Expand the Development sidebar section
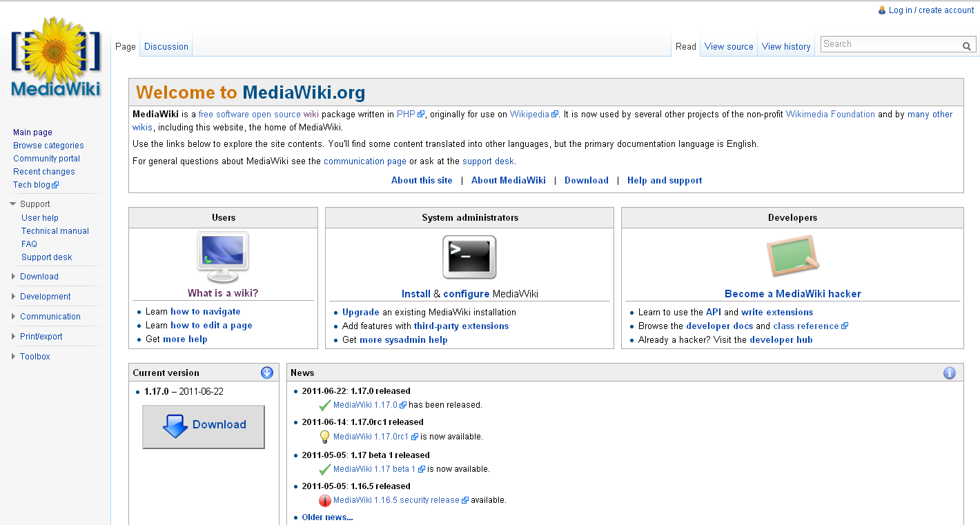Viewport: 980px width, 525px height. point(13,297)
